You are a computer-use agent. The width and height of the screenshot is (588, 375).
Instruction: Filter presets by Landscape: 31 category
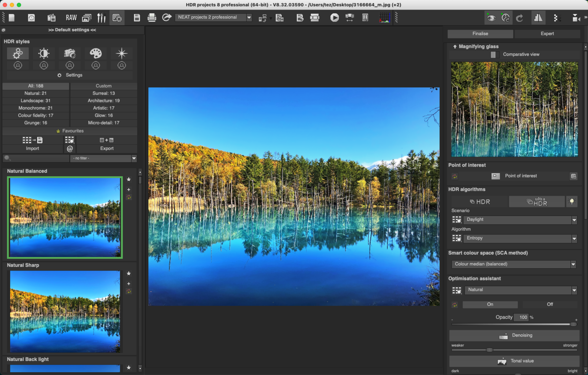click(x=35, y=100)
